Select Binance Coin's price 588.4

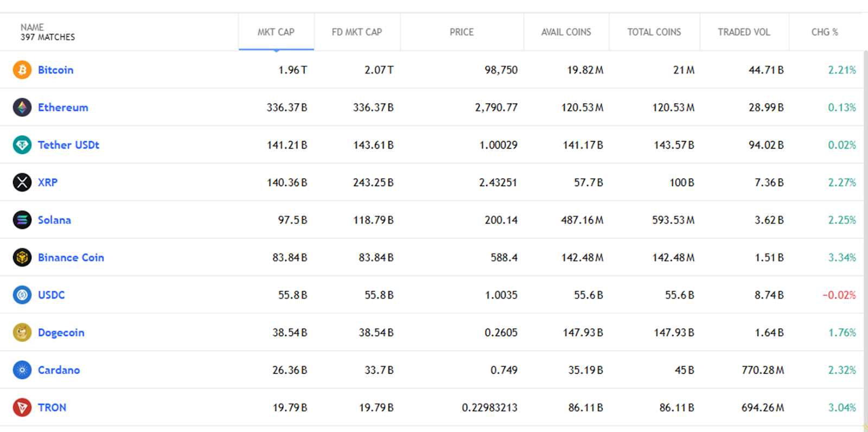(x=504, y=257)
